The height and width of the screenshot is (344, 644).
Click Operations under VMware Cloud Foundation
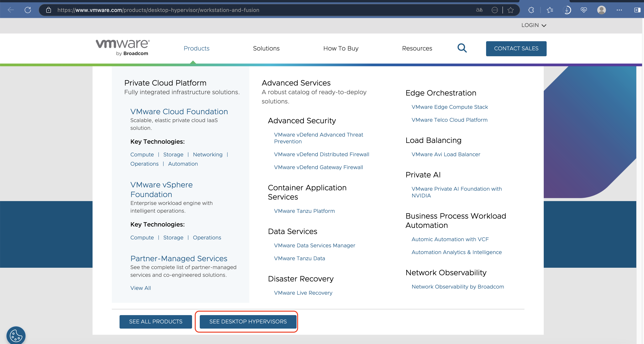144,164
